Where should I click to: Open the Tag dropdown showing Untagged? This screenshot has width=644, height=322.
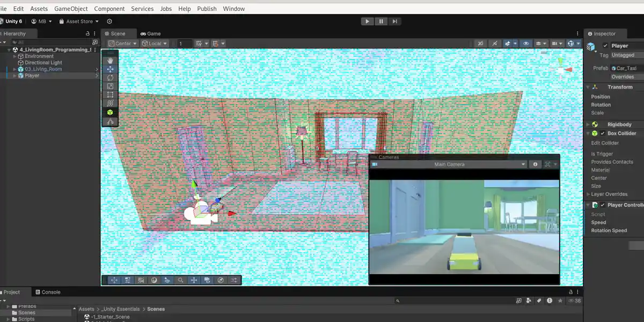(627, 55)
